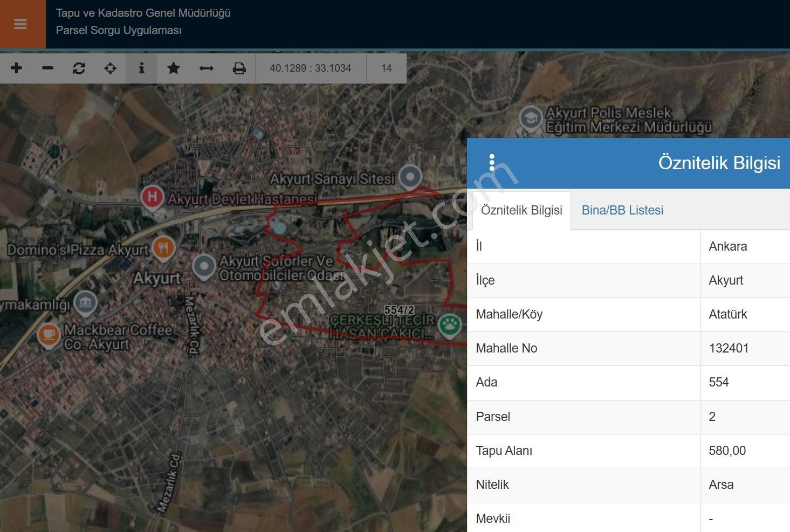Open the hamburger menu in header
The image size is (790, 532).
coord(20,24)
